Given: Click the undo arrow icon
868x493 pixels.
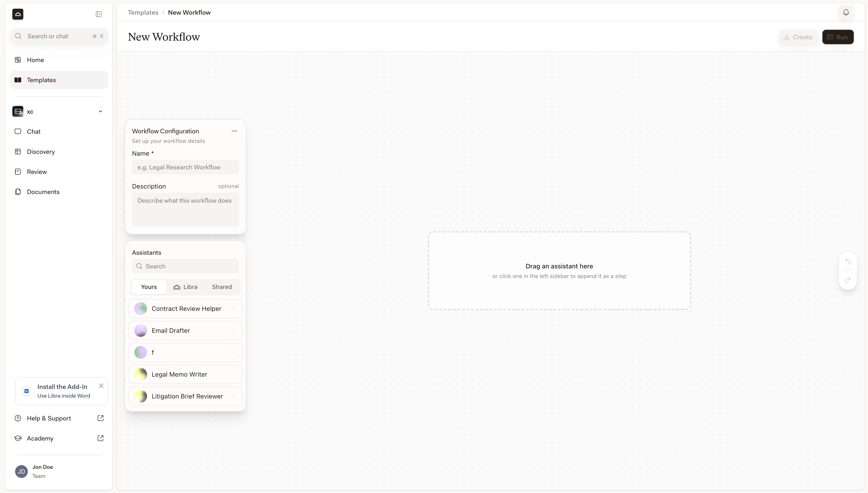Looking at the screenshot, I should [x=848, y=261].
